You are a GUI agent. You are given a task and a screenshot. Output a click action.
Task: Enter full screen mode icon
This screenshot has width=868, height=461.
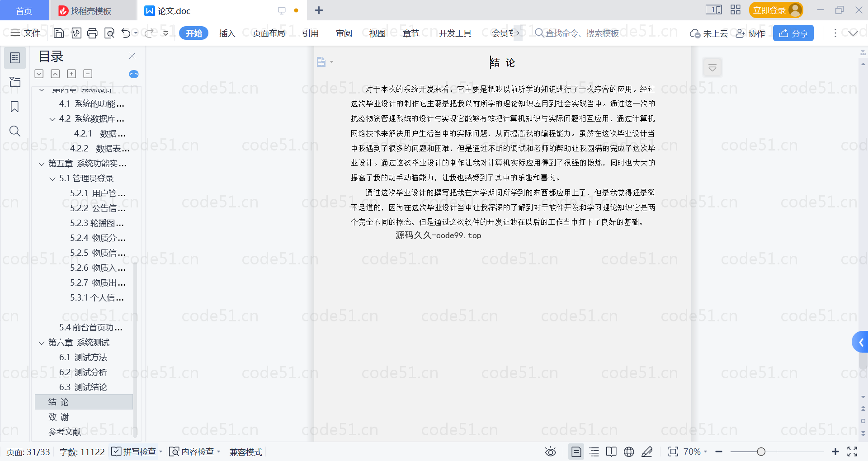(852, 452)
